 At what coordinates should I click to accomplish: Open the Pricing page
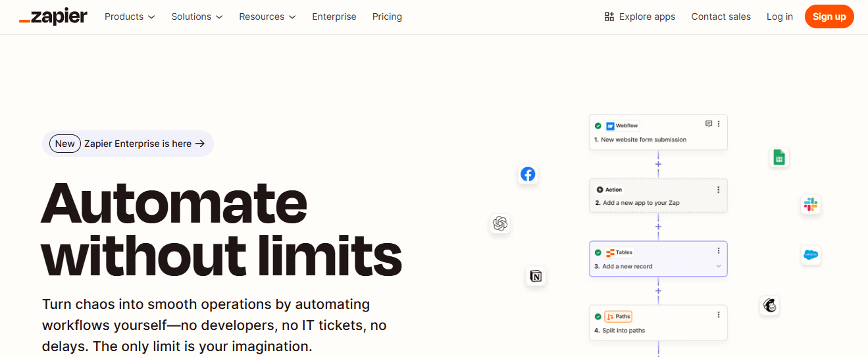[387, 16]
